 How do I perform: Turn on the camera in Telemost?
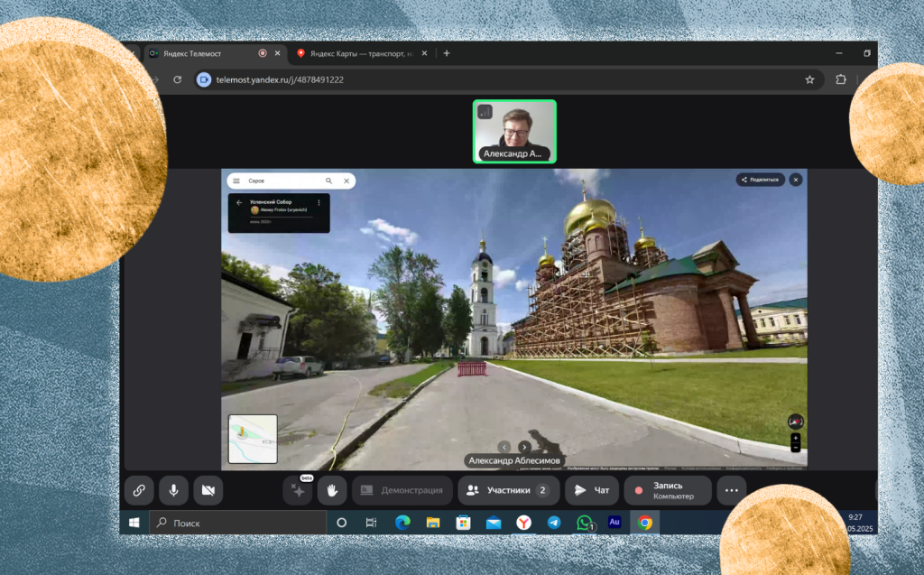tap(208, 490)
